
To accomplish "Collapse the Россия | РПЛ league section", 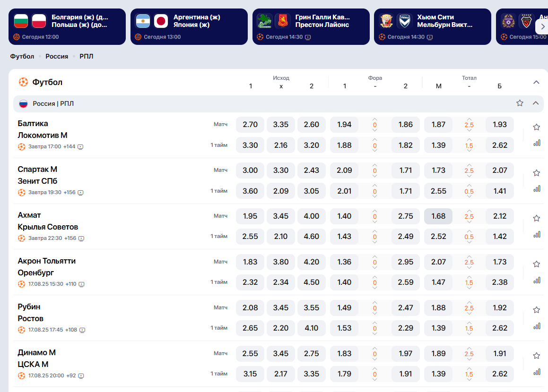I will click(x=535, y=103).
